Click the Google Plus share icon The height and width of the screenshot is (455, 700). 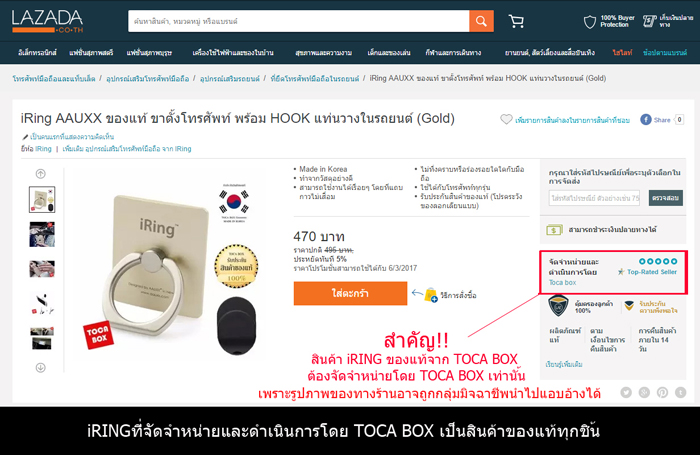[644, 392]
